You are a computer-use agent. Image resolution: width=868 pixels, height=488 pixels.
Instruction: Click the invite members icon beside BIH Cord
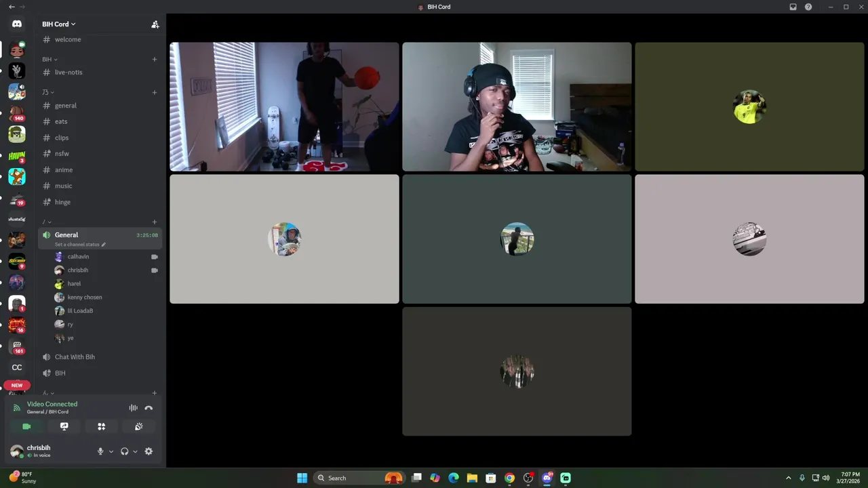coord(155,24)
